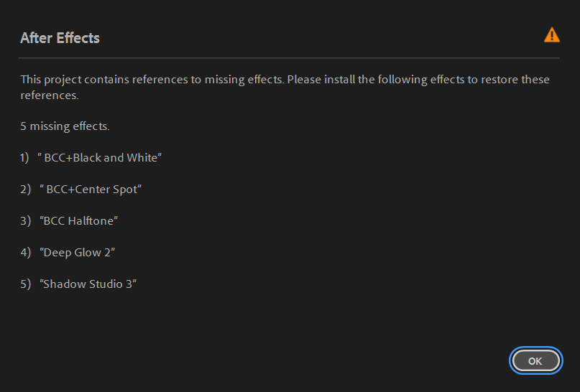
Task: Click the orange warning triangle icon
Action: 551,34
